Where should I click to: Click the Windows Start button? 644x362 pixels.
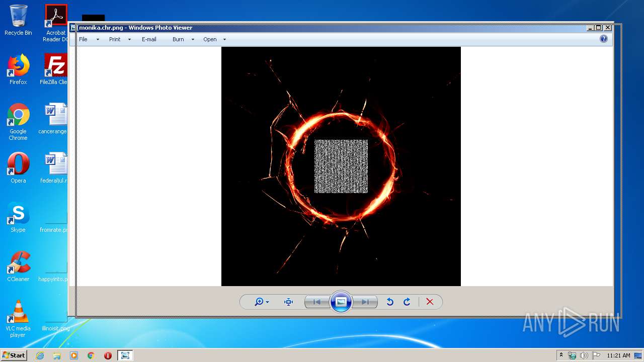pyautogui.click(x=14, y=355)
